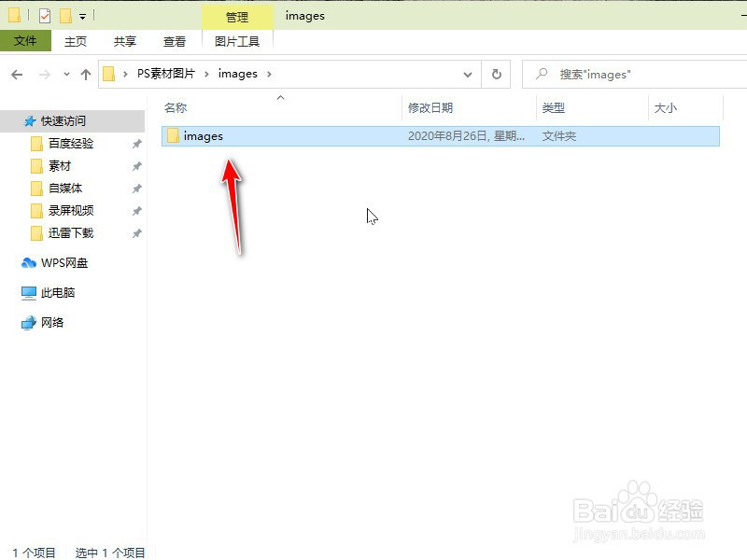Expand chevron after images breadcrumb

click(x=269, y=74)
